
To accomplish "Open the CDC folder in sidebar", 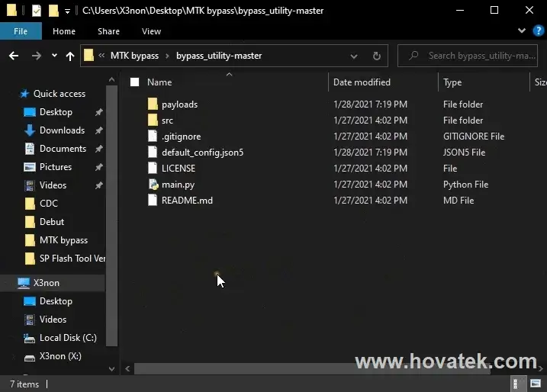I will pos(49,204).
